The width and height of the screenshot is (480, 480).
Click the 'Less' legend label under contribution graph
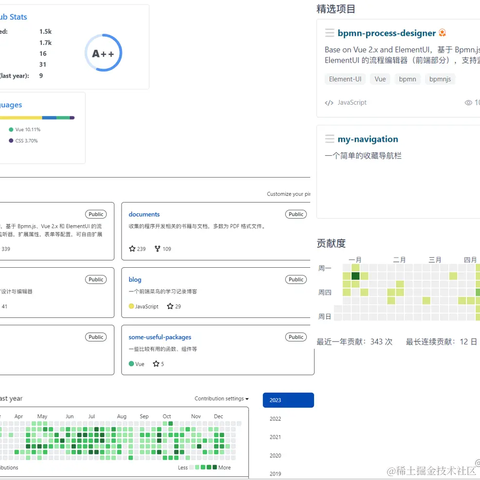[x=183, y=468]
